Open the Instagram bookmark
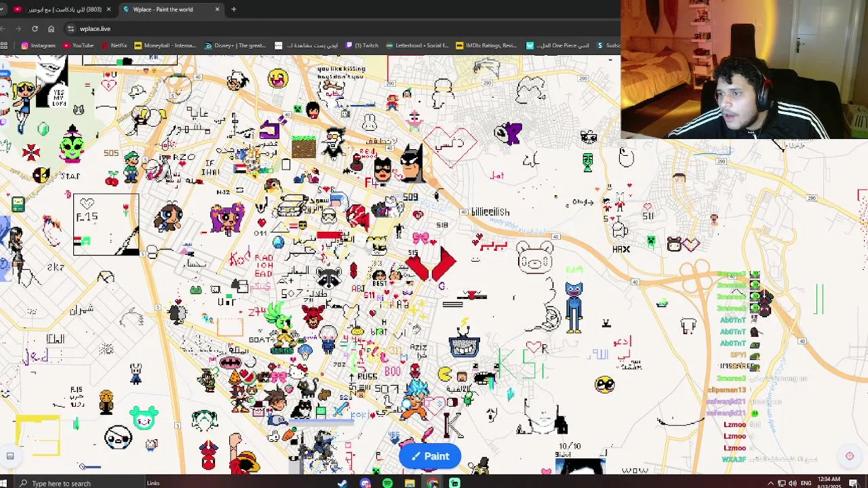Screen dimensions: 868x488 (38, 45)
